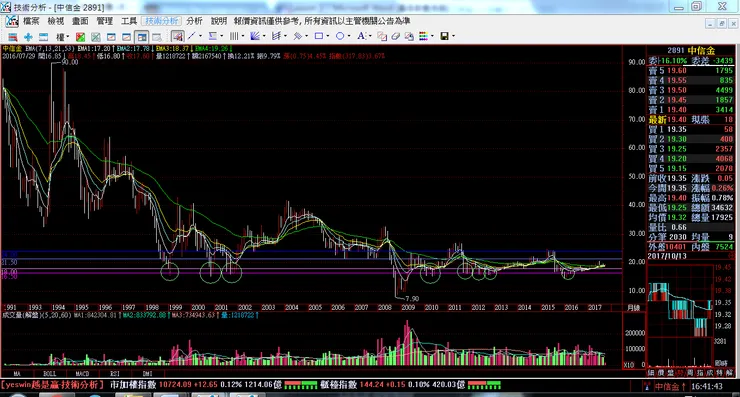Open the 檔案 menu

(31, 21)
